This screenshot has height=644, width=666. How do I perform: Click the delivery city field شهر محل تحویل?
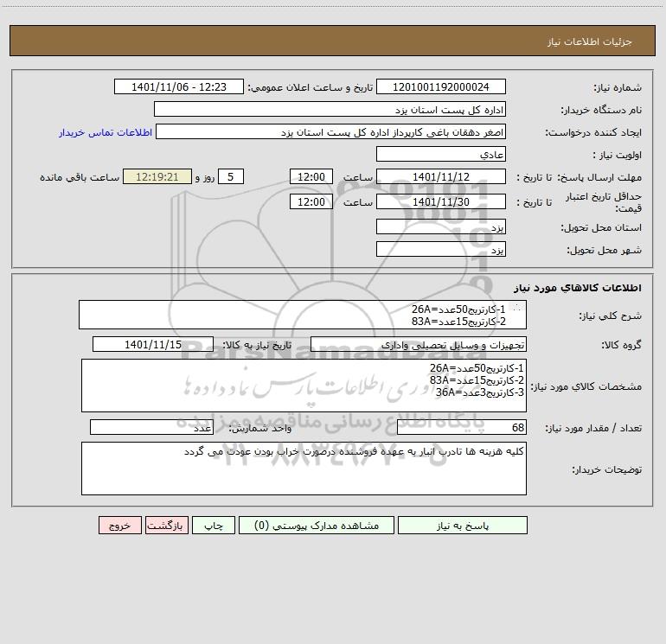pos(441,249)
